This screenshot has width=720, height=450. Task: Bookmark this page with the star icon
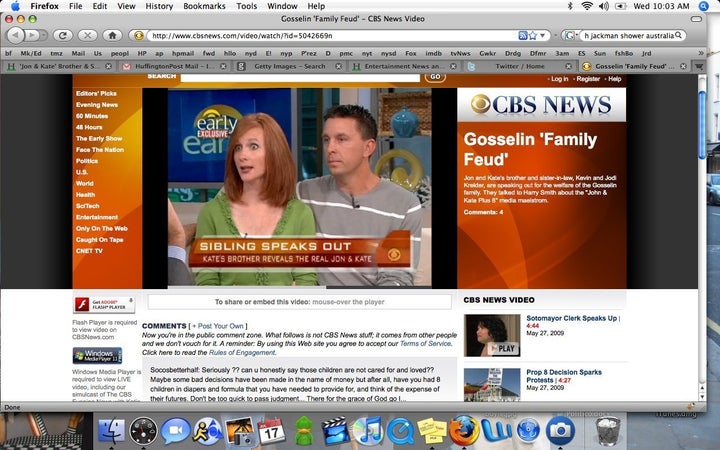[533, 35]
